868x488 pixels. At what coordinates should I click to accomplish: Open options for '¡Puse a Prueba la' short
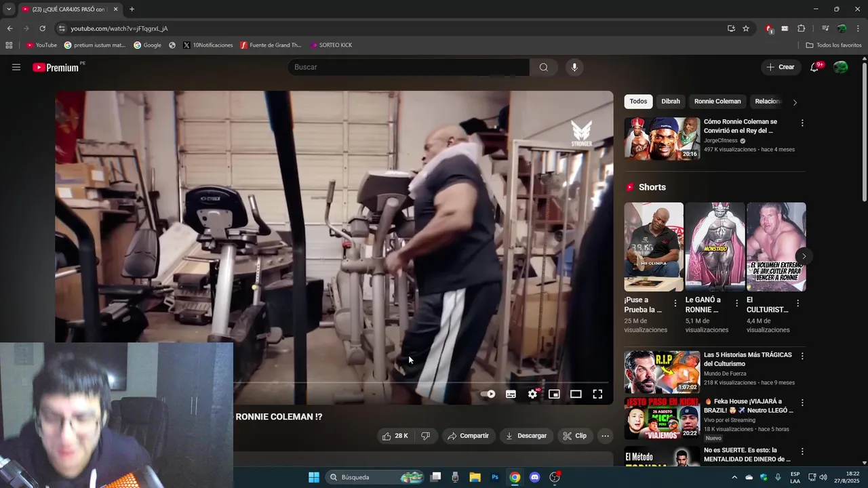tap(675, 304)
